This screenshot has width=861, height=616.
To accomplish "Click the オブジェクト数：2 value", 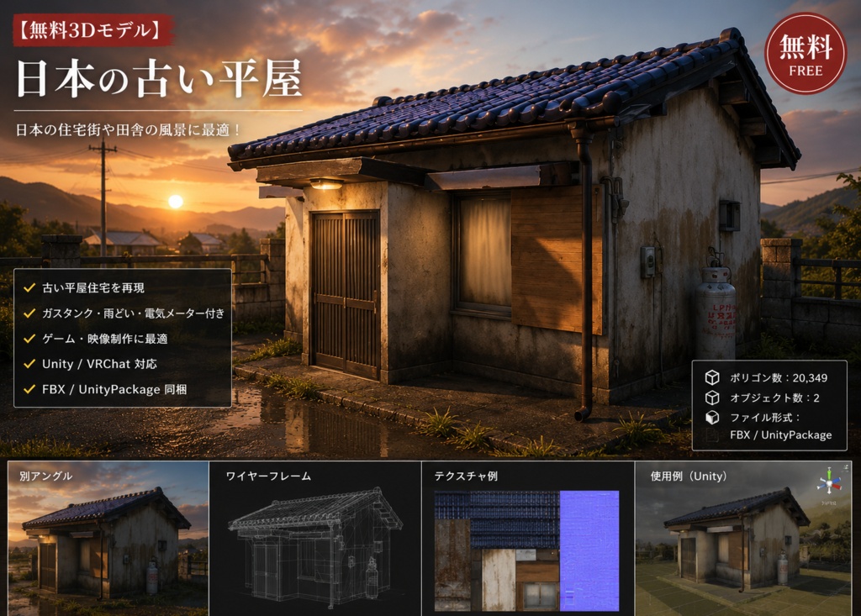I will pyautogui.click(x=774, y=398).
